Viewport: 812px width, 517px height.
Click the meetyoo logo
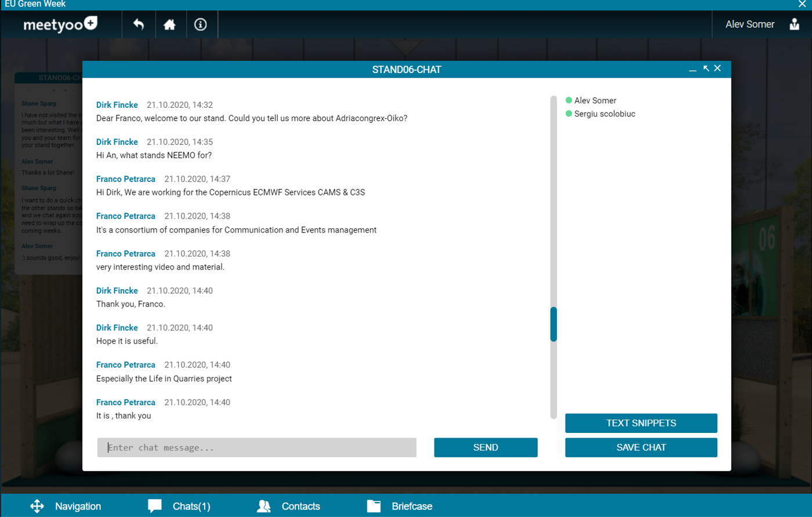(60, 24)
